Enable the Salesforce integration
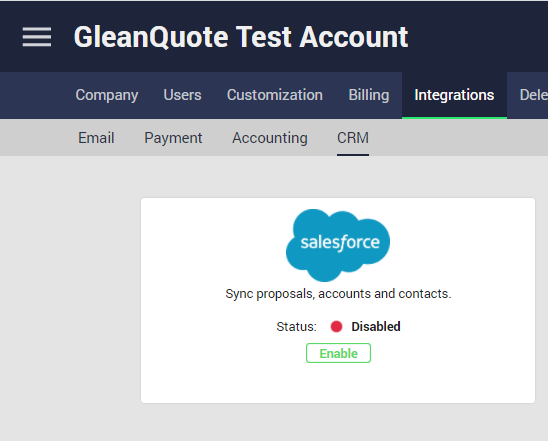 [x=338, y=353]
